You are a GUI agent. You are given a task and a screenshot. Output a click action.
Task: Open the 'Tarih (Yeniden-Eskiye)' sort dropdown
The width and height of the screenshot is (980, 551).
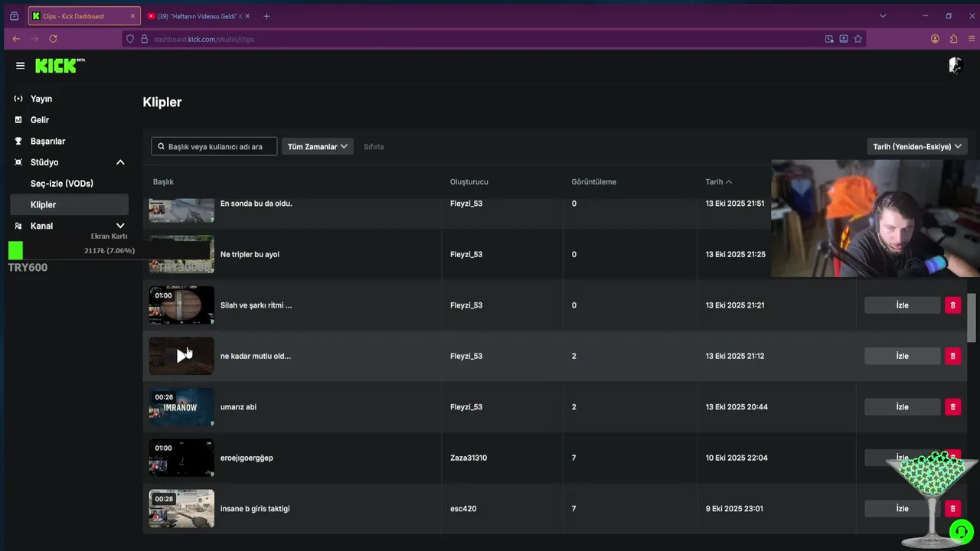(x=916, y=146)
